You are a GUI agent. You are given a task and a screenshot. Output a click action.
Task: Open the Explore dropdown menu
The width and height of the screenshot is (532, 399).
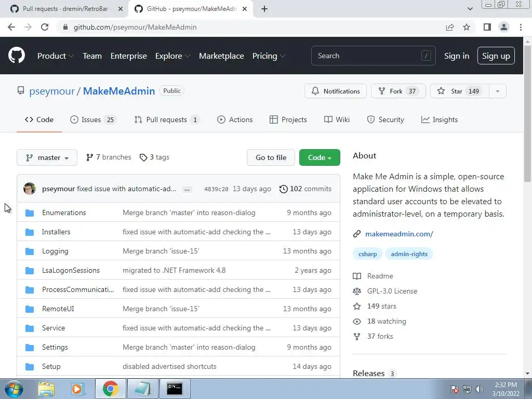click(172, 56)
